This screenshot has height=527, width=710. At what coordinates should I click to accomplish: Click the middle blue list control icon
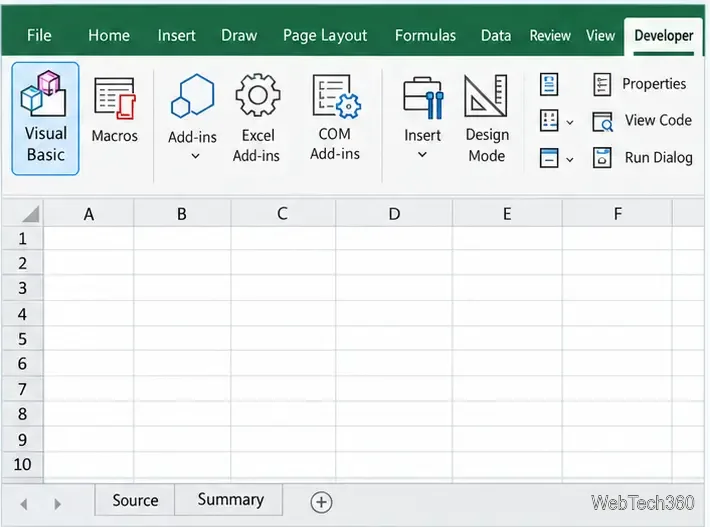point(549,121)
